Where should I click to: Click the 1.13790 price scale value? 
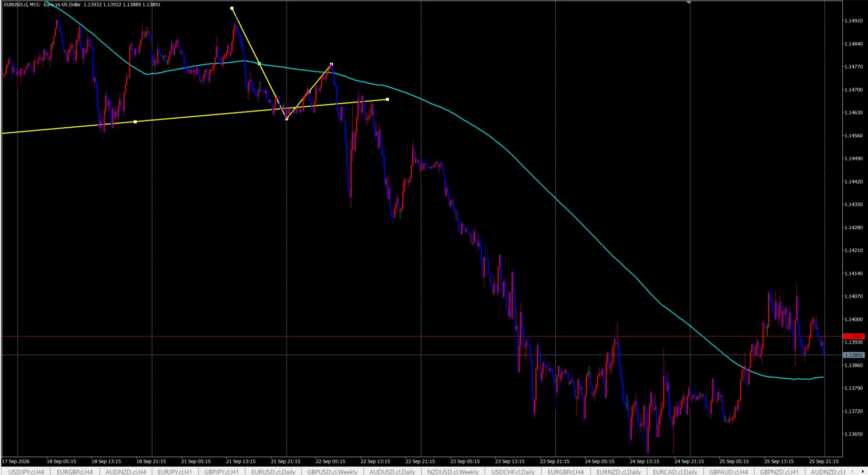click(853, 388)
